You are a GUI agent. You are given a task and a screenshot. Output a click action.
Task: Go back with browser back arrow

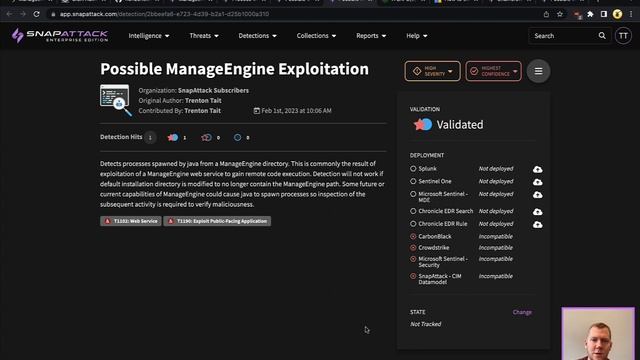(9, 14)
